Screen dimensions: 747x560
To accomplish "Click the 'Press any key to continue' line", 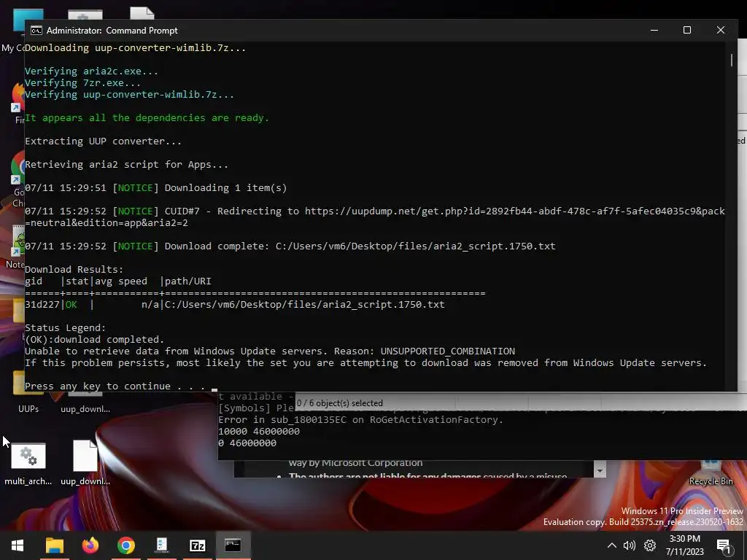I will click(x=115, y=386).
